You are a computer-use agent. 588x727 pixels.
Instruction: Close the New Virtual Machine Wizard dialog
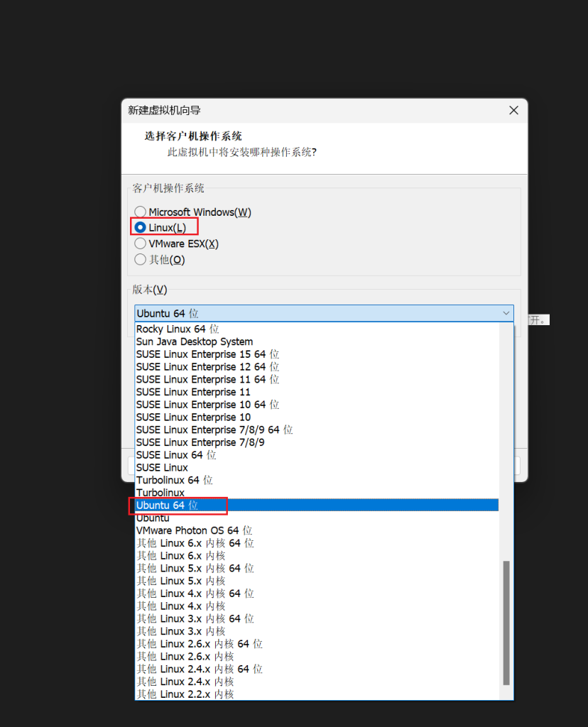click(513, 110)
